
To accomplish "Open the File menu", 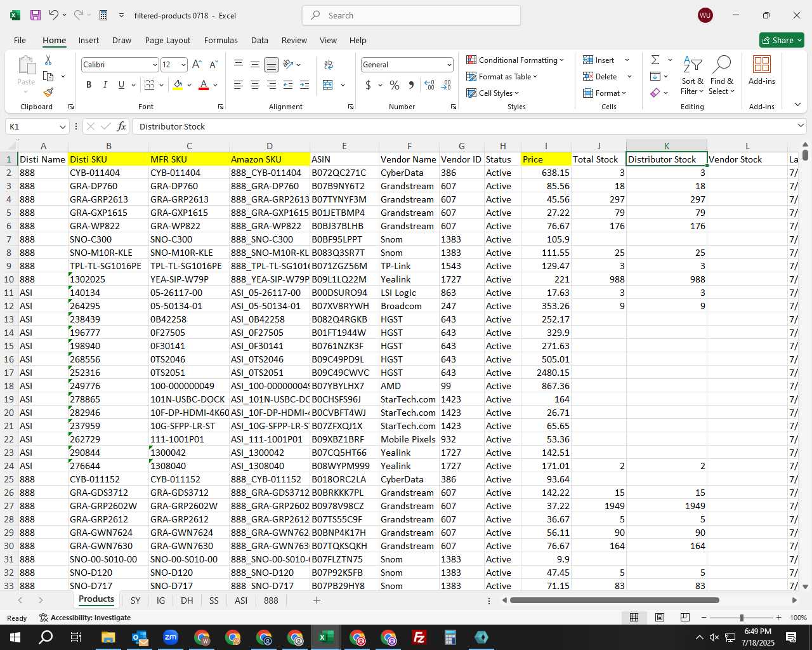I will [x=20, y=40].
